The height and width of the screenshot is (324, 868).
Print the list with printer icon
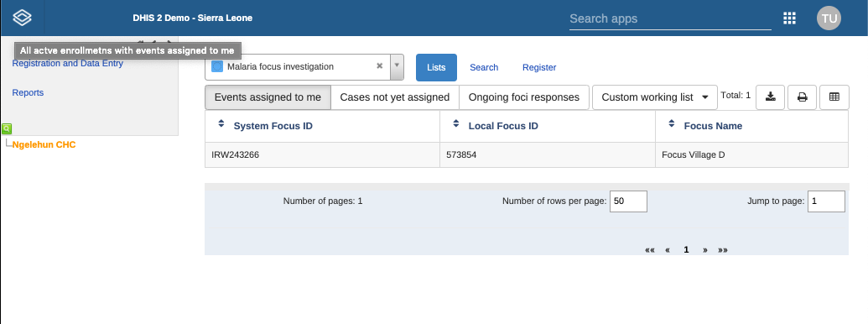(802, 97)
